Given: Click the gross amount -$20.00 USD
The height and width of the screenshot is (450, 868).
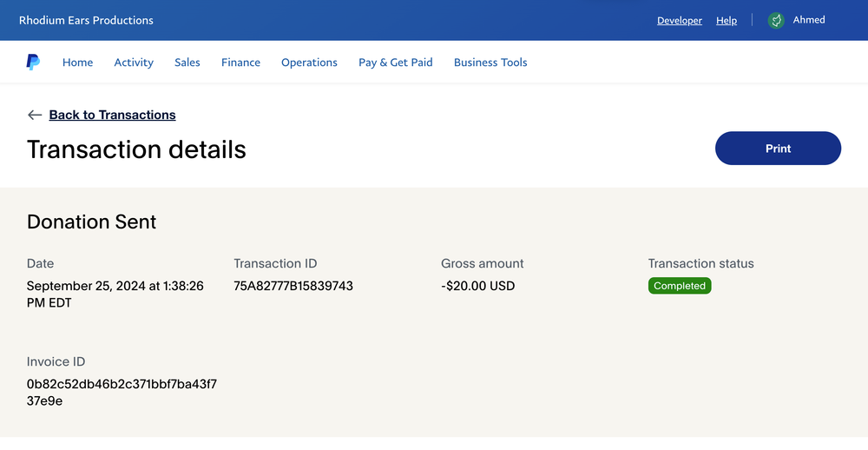Looking at the screenshot, I should (x=477, y=286).
